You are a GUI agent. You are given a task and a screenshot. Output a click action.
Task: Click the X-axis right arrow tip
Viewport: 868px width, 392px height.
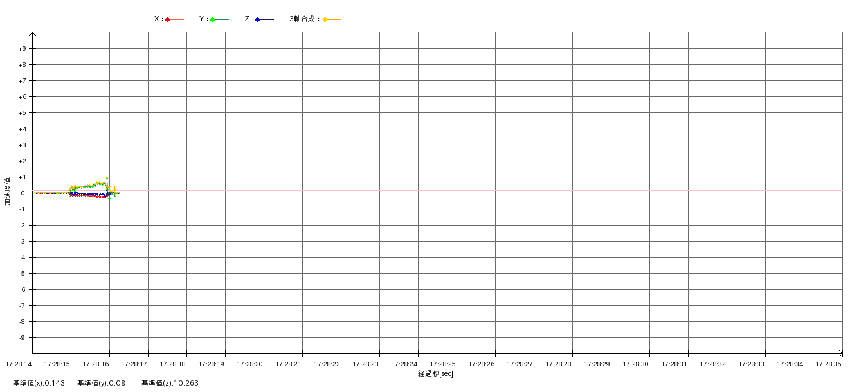pyautogui.click(x=841, y=353)
